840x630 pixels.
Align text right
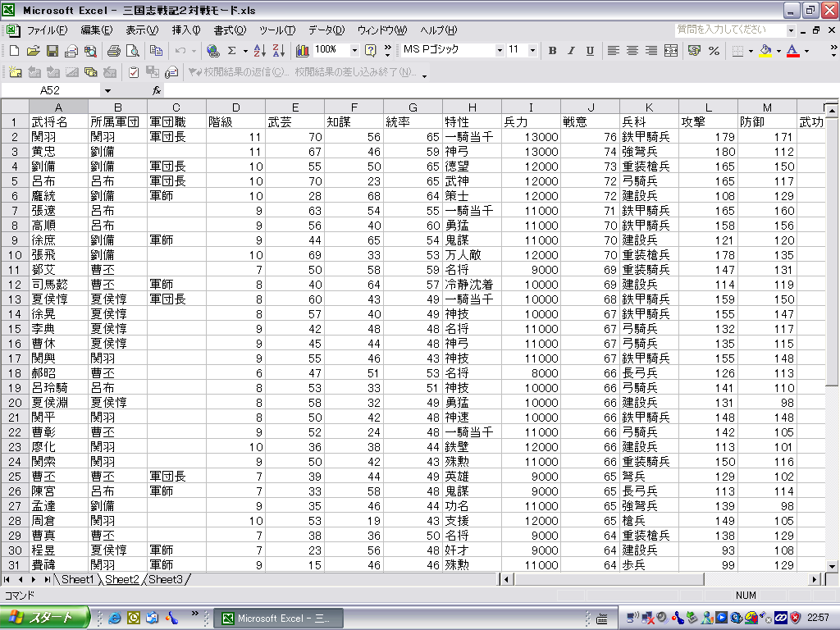pyautogui.click(x=651, y=51)
